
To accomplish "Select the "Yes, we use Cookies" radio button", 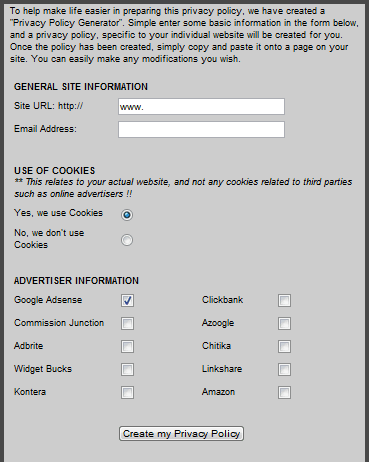I will [127, 215].
